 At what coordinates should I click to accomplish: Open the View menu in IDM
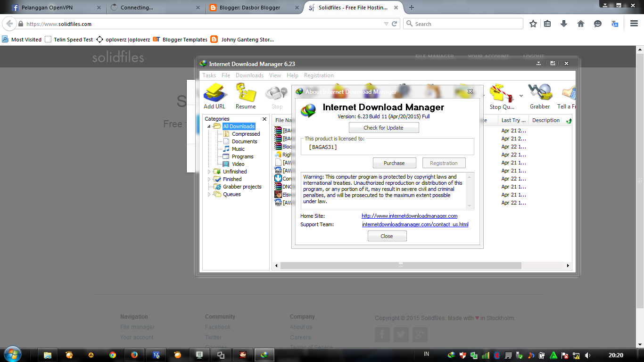pyautogui.click(x=275, y=75)
